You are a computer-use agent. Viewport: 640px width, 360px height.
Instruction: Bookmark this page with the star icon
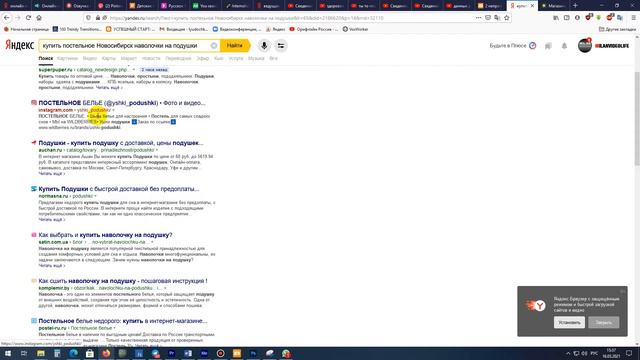(507, 18)
